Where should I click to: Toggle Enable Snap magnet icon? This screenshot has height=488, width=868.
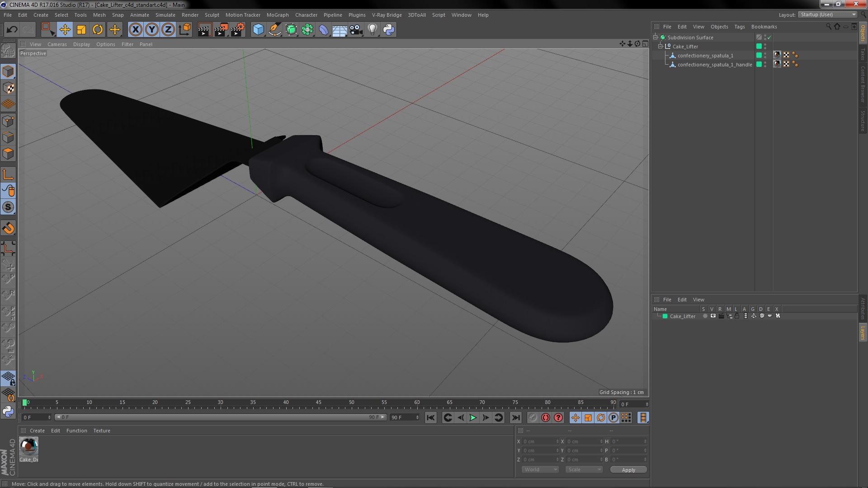pos(8,228)
